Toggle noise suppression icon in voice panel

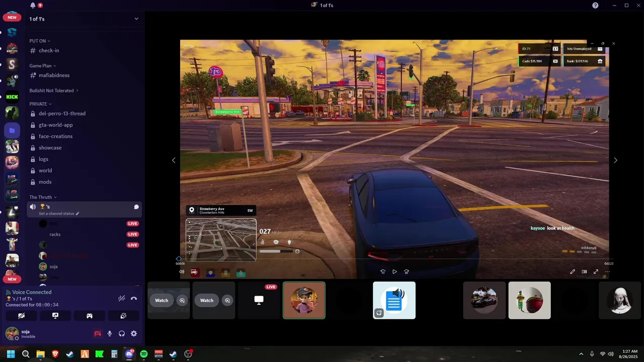pos(121,298)
